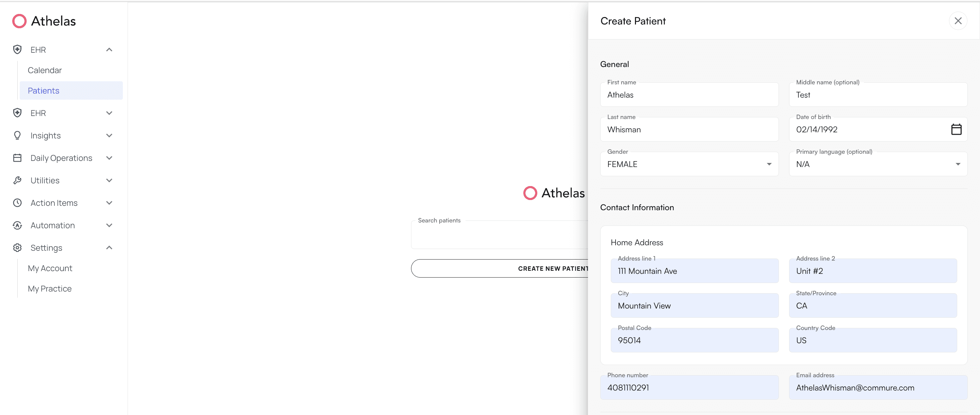This screenshot has width=980, height=415.
Task: Close the Create Patient panel
Action: pyautogui.click(x=958, y=21)
